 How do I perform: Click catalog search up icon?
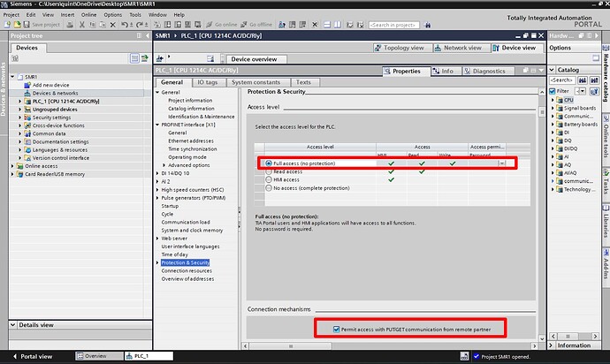(594, 80)
